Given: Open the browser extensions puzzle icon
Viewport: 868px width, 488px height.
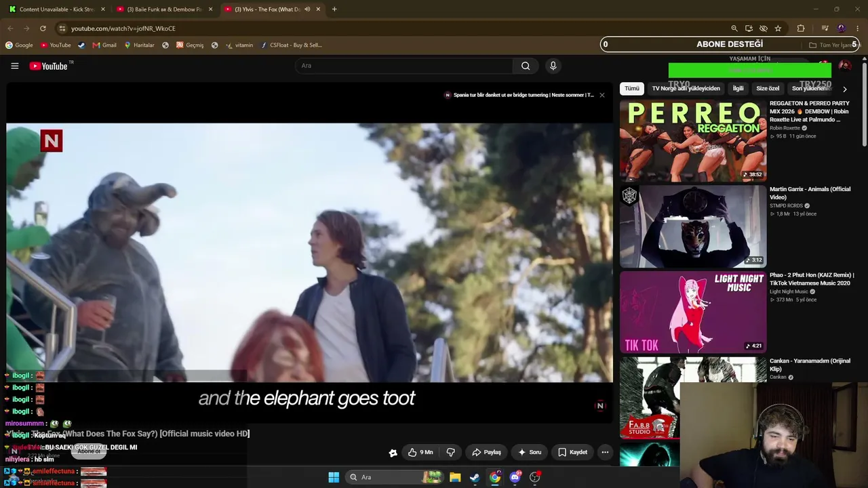Looking at the screenshot, I should [801, 28].
